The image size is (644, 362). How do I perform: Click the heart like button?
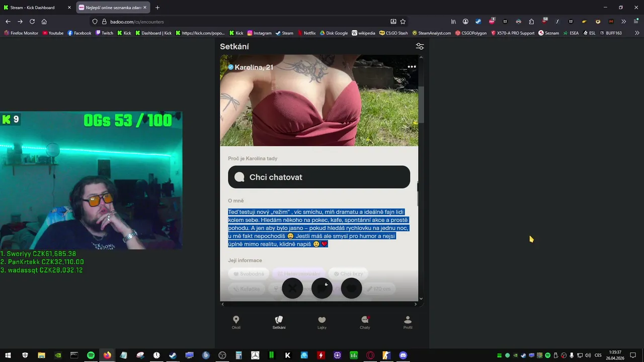[x=351, y=289]
